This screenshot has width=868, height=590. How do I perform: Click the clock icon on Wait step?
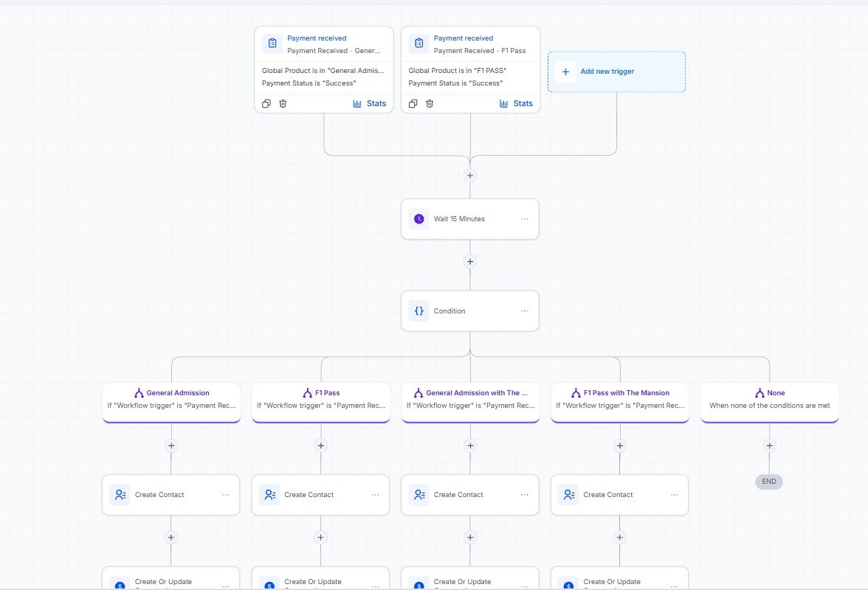pos(419,219)
